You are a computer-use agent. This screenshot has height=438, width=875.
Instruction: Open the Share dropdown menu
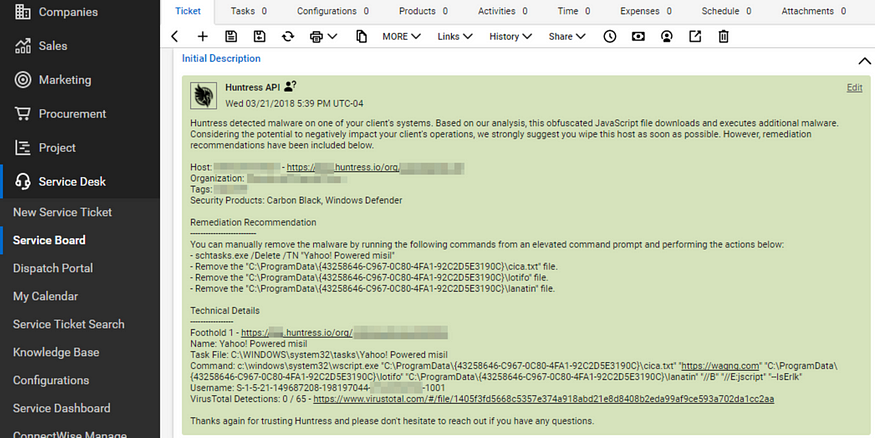[567, 36]
